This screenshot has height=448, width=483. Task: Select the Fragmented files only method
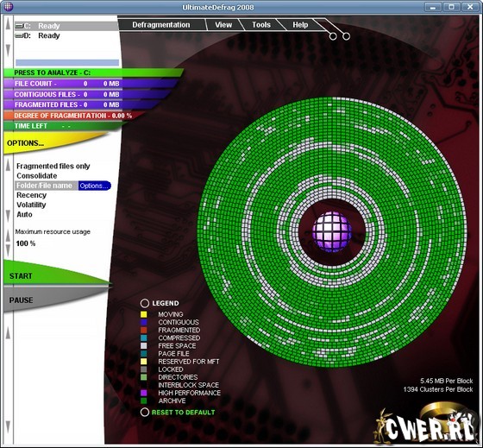[x=53, y=167]
